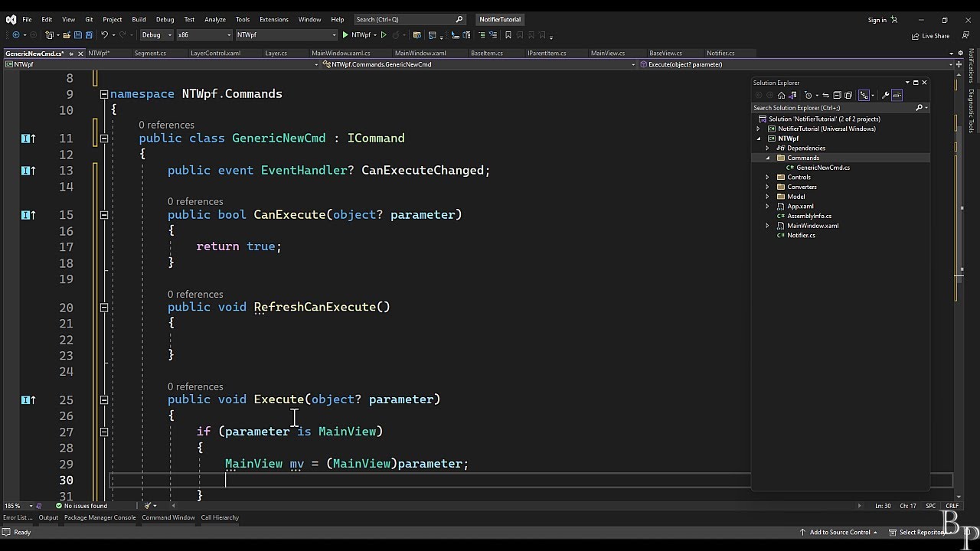Click the Pending Changes Filter clock icon

click(808, 96)
